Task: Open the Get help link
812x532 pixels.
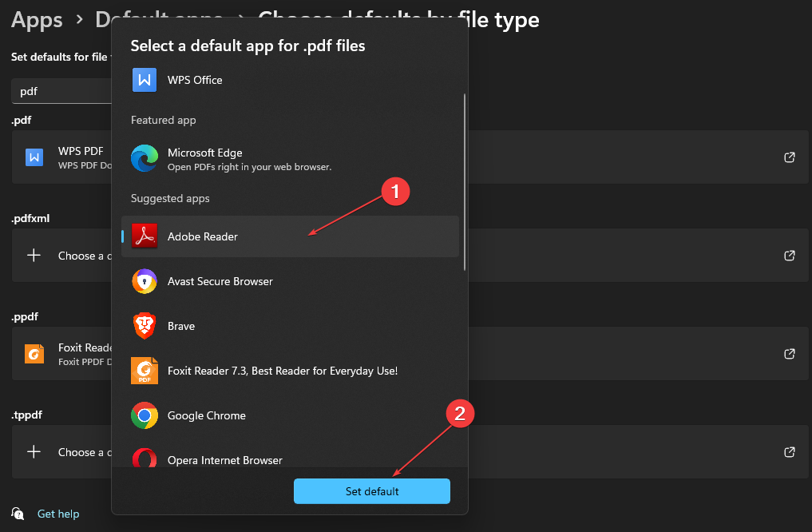Action: pyautogui.click(x=57, y=514)
